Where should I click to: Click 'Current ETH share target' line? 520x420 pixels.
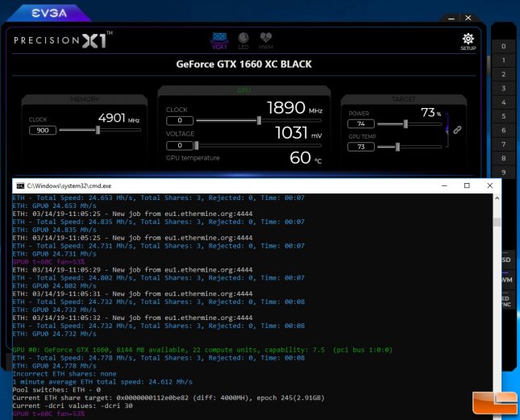point(168,397)
